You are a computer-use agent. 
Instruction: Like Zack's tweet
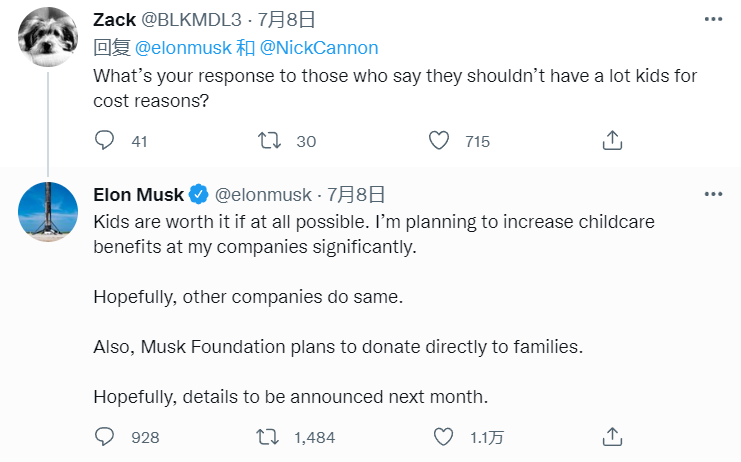point(439,141)
